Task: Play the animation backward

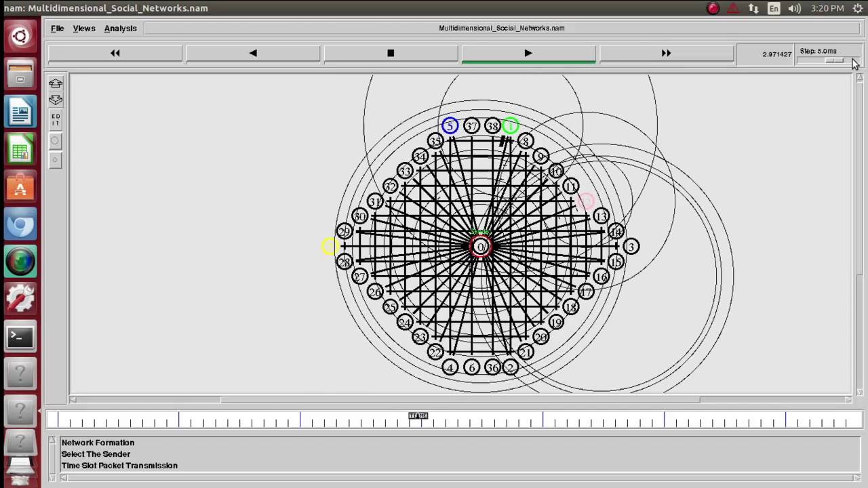Action: [x=253, y=53]
